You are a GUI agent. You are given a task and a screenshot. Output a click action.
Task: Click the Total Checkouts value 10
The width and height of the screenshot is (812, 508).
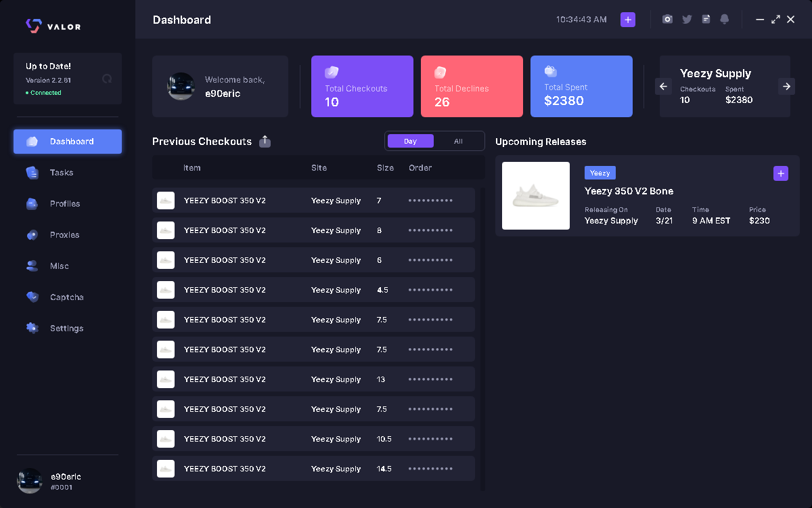point(332,102)
